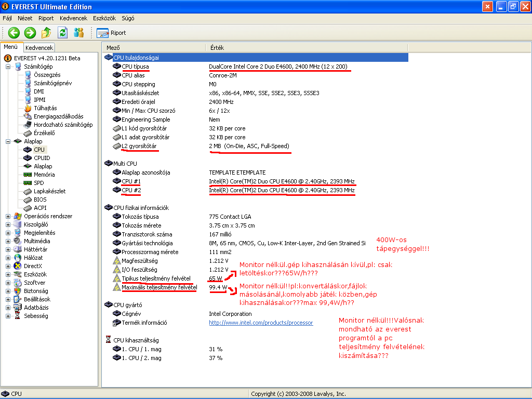The height and width of the screenshot is (399, 532).
Task: Click the Hordozható számítógép laptop icon
Action: click(28, 125)
